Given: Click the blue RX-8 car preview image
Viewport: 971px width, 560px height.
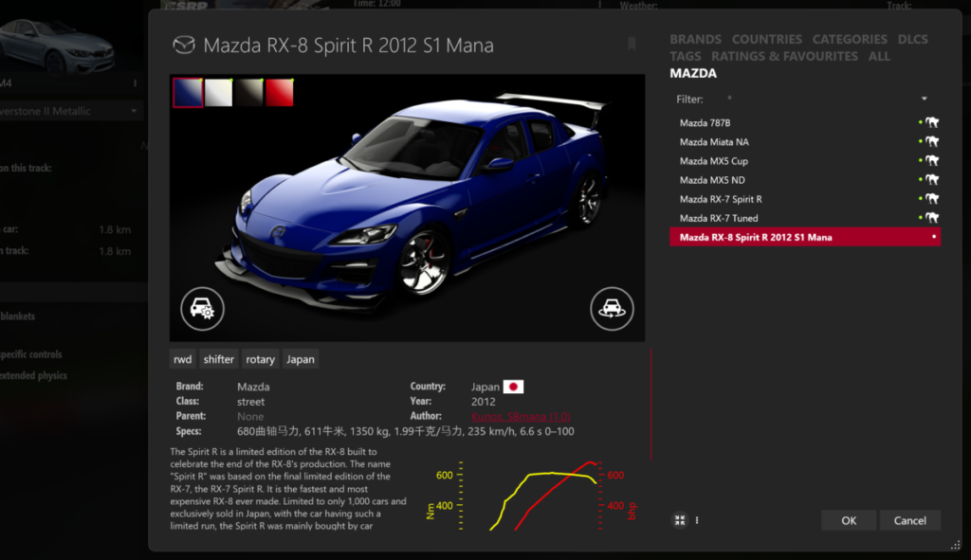Looking at the screenshot, I should (408, 208).
